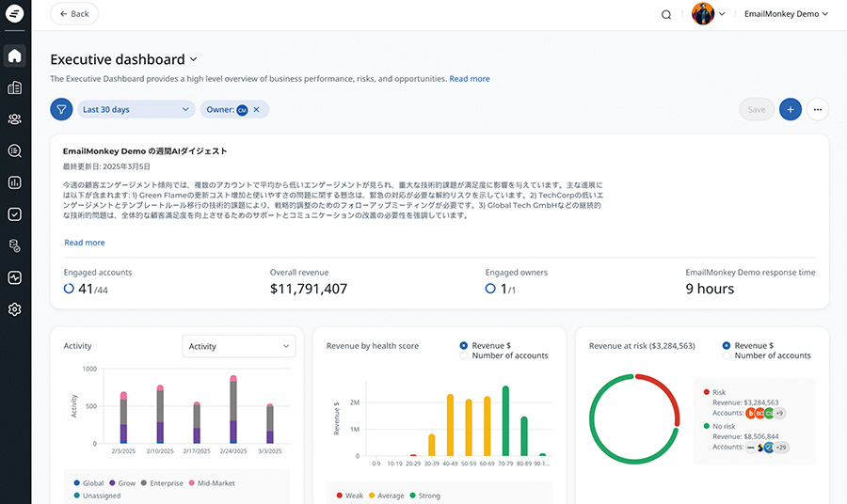Click the blue filter funnel button
This screenshot has width=847, height=504.
(61, 109)
